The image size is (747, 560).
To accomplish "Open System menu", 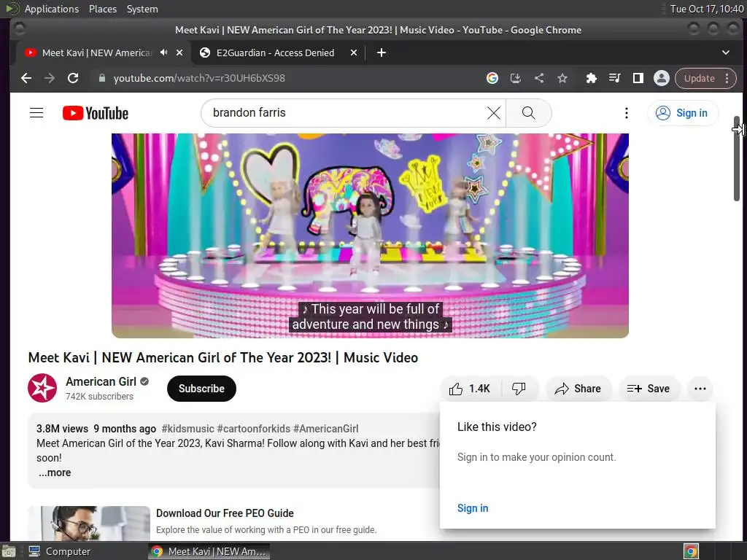I will click(x=142, y=9).
